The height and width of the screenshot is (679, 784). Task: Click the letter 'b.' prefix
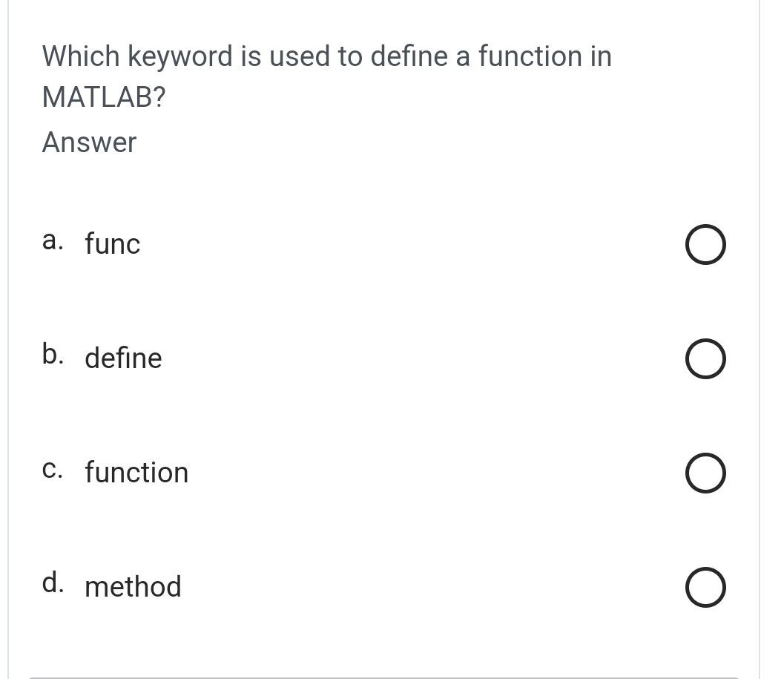53,354
